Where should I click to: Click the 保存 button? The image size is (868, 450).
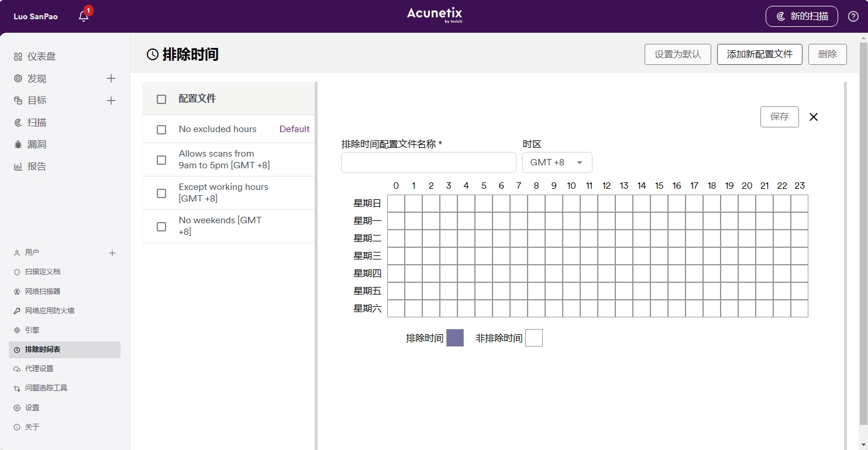point(780,117)
